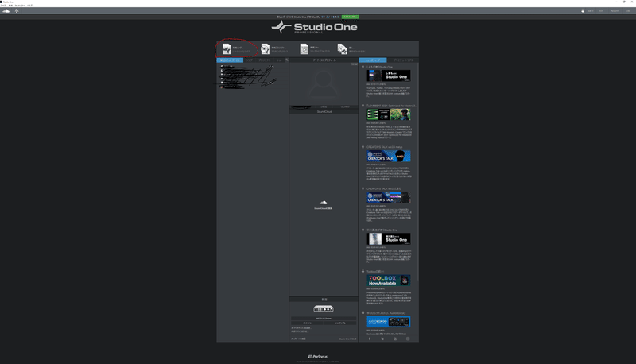Click Check for Updates at the bottom

(299, 339)
